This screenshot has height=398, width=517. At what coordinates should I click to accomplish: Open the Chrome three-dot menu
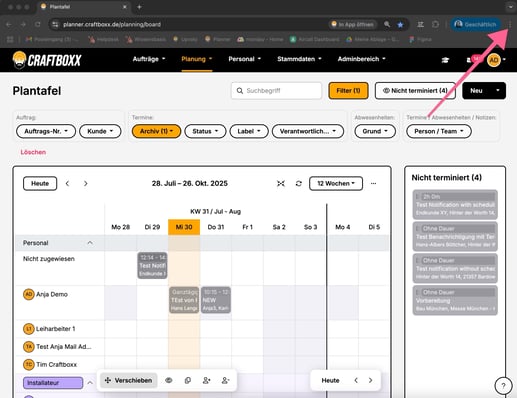pyautogui.click(x=510, y=24)
